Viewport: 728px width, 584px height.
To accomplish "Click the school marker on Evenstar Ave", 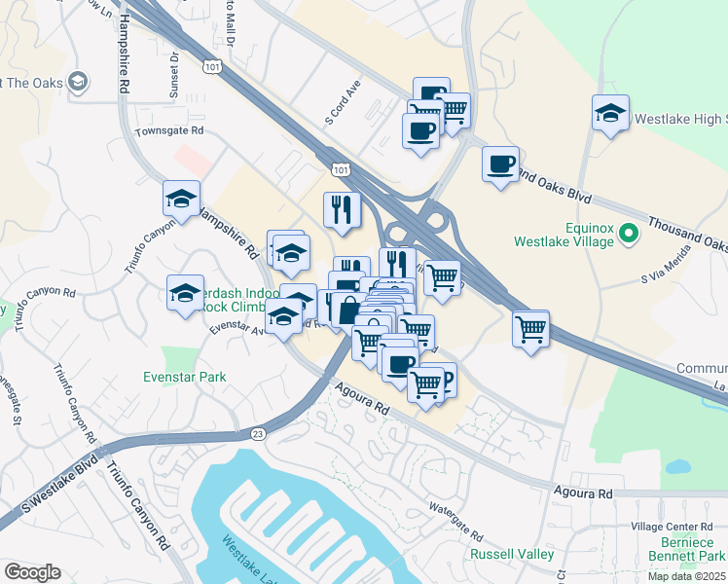I will pos(283,319).
